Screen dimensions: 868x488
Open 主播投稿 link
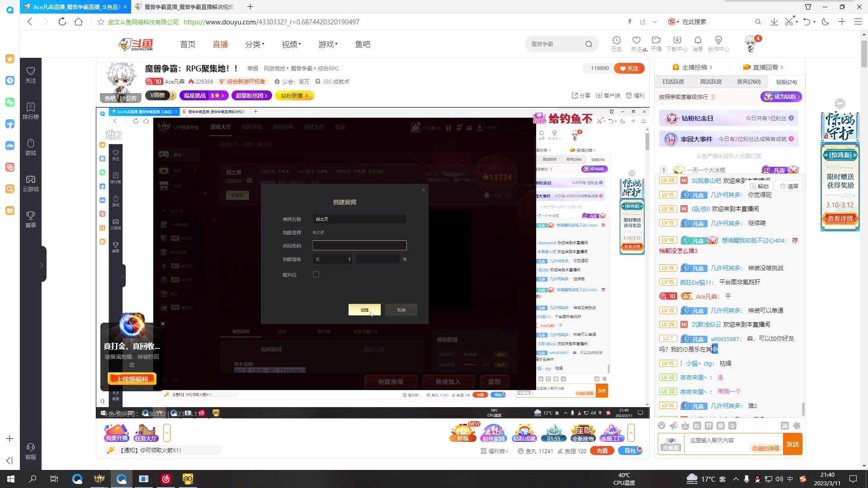(693, 67)
